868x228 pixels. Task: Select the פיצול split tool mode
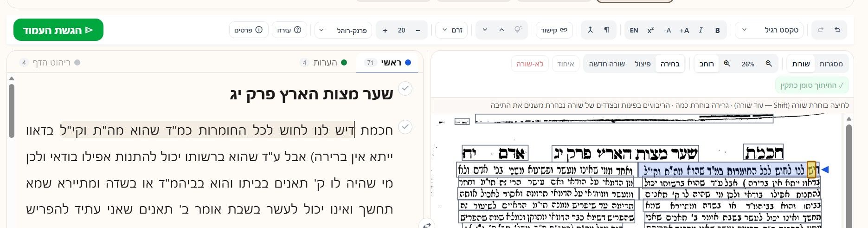pos(643,64)
